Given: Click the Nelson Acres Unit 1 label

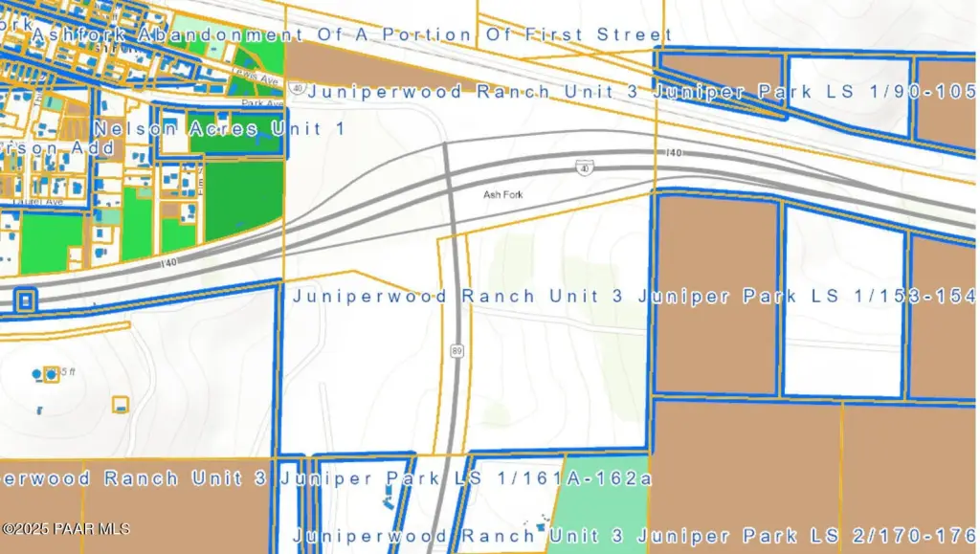Looking at the screenshot, I should pos(219,128).
